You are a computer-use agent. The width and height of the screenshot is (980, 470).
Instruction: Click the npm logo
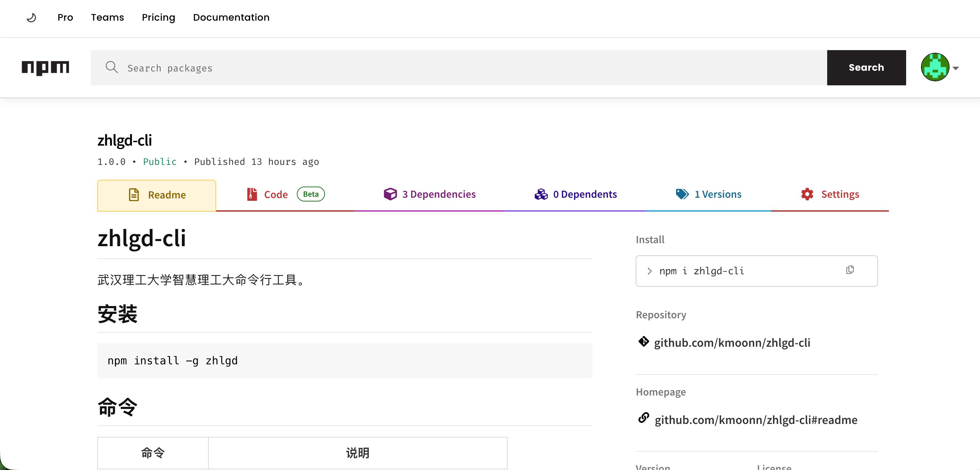45,68
